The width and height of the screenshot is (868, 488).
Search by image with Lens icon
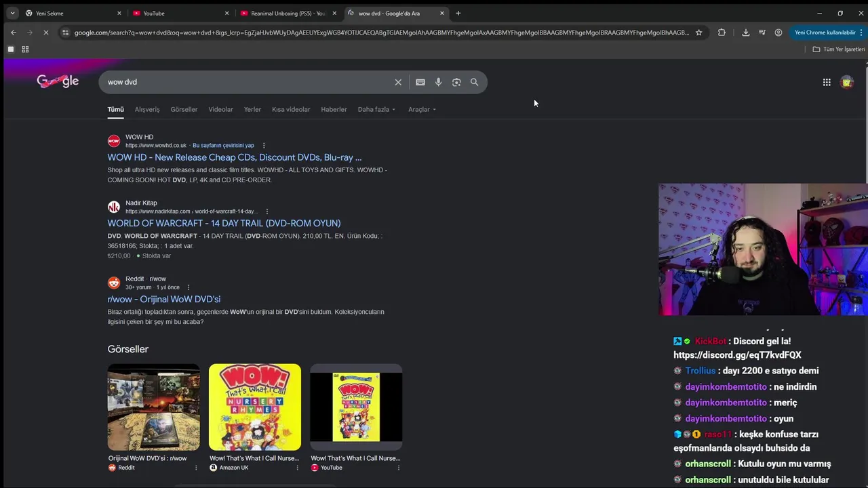456,82
